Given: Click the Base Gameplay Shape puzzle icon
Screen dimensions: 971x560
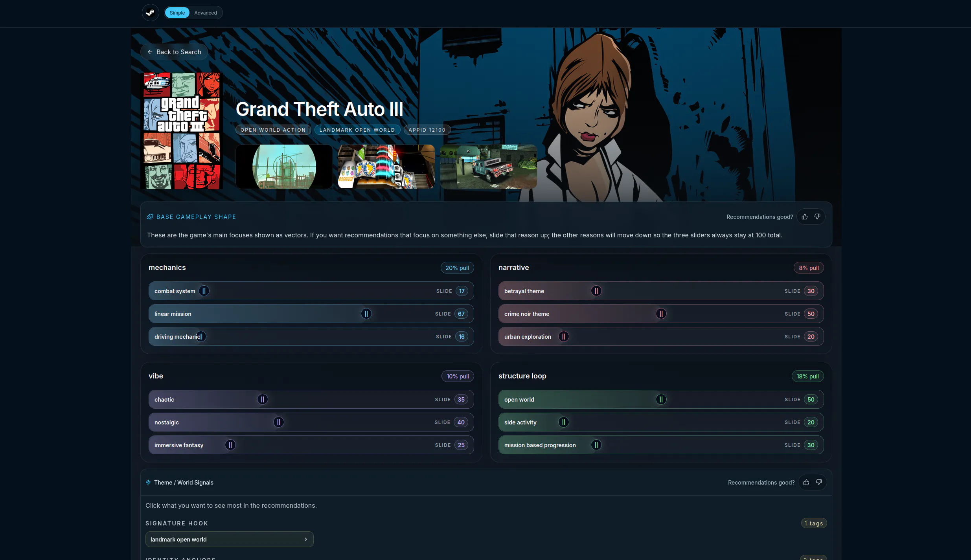Looking at the screenshot, I should pos(150,217).
